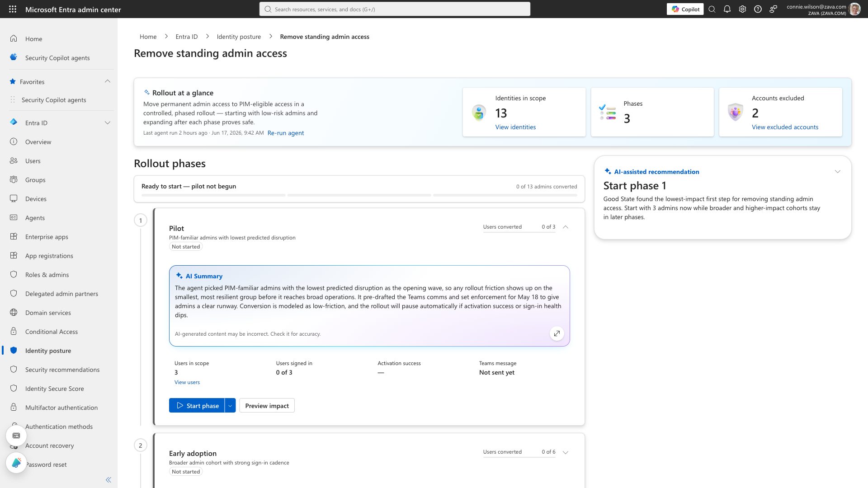Click View excluded accounts link

[785, 127]
